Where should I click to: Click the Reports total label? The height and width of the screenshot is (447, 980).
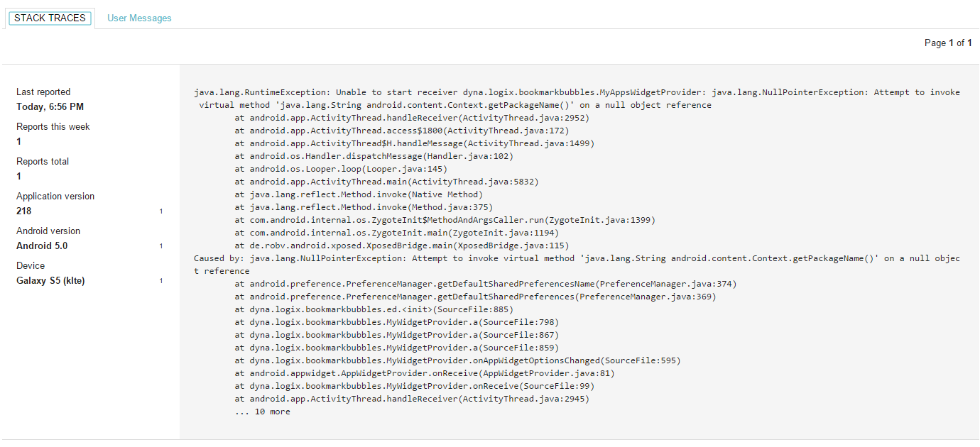pyautogui.click(x=43, y=162)
